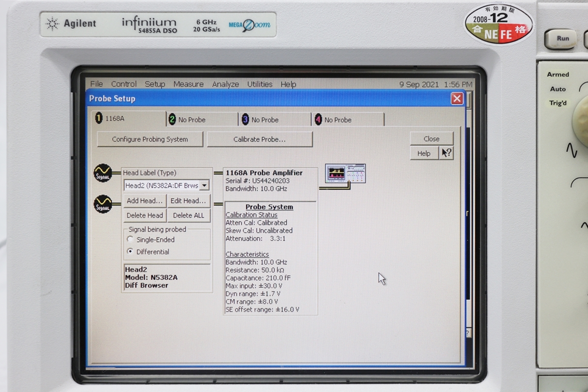The height and width of the screenshot is (392, 588).
Task: Activate the What's This help pointer
Action: (446, 153)
